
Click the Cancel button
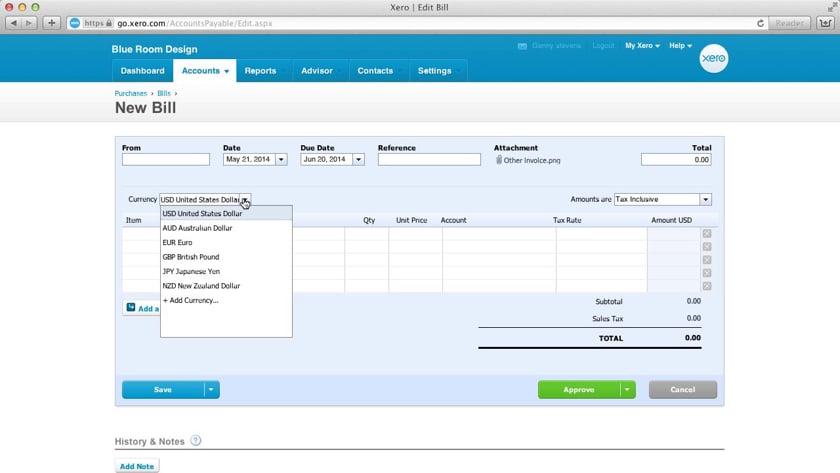682,389
